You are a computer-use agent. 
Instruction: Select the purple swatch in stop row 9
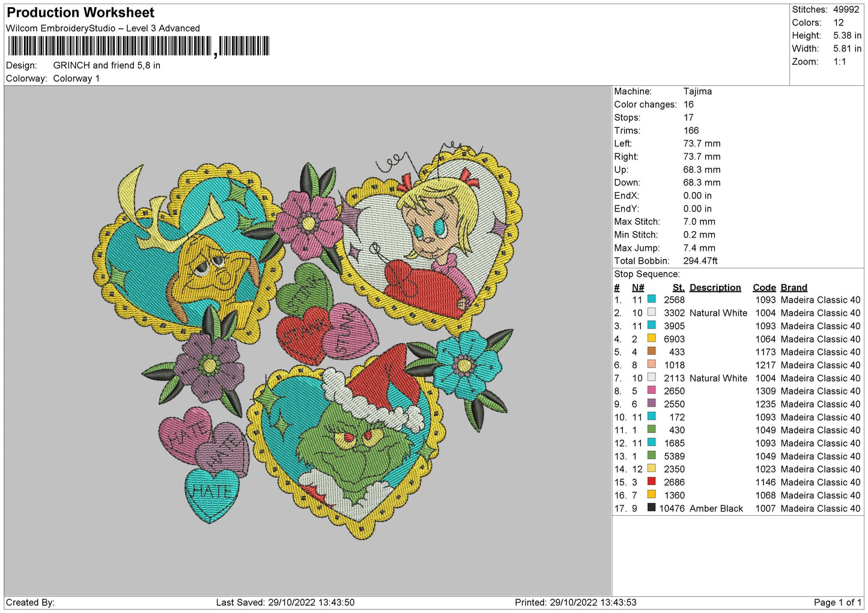tap(651, 404)
